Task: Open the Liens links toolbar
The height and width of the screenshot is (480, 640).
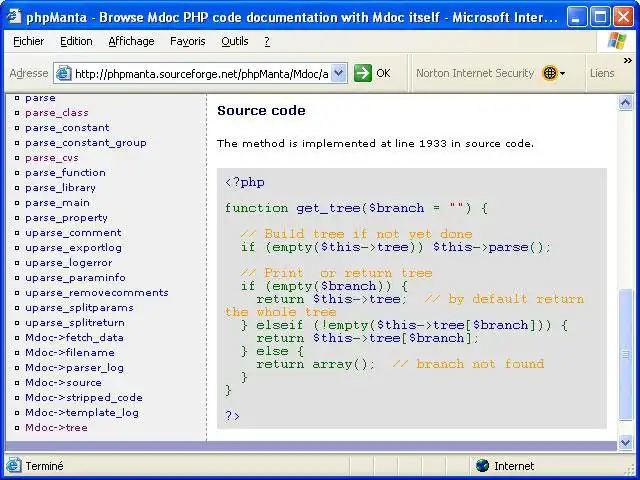Action: tap(602, 73)
